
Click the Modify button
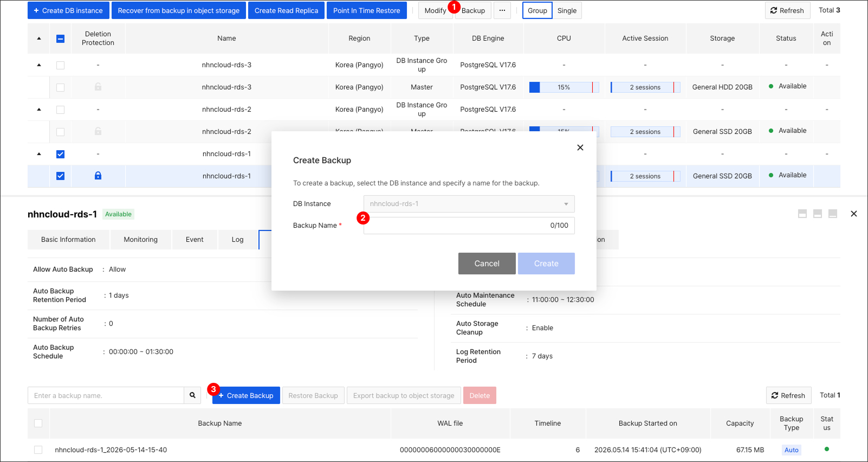435,10
